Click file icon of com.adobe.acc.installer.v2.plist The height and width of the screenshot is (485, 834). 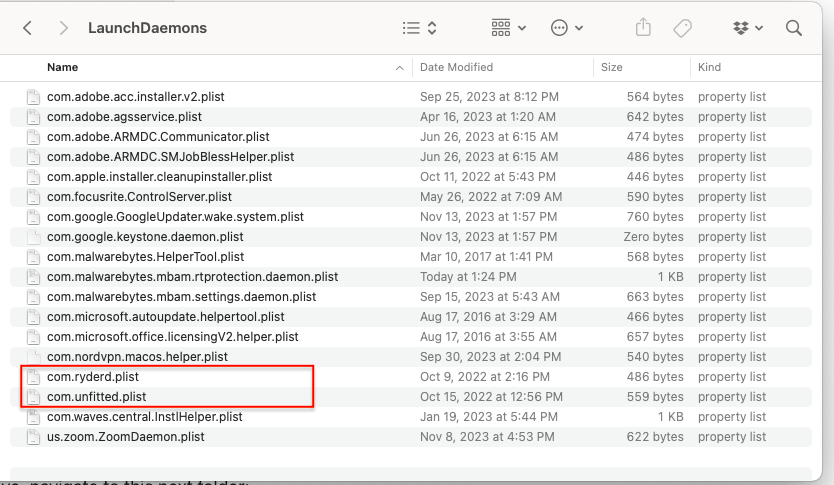click(34, 97)
